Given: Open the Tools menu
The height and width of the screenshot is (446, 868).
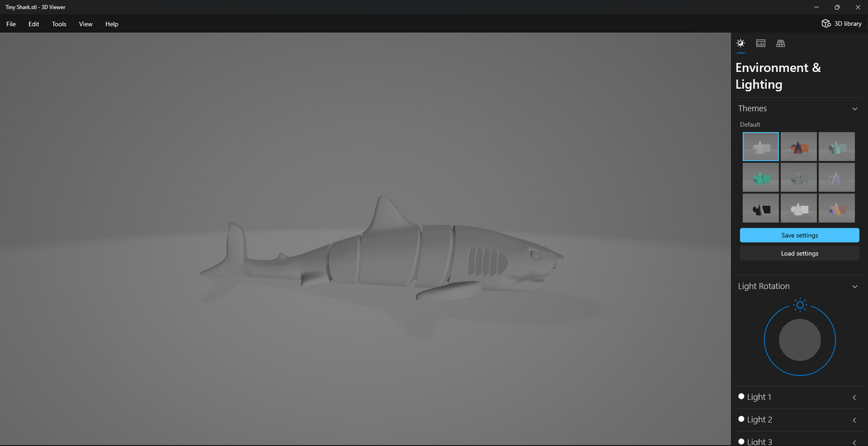Looking at the screenshot, I should click(x=59, y=24).
